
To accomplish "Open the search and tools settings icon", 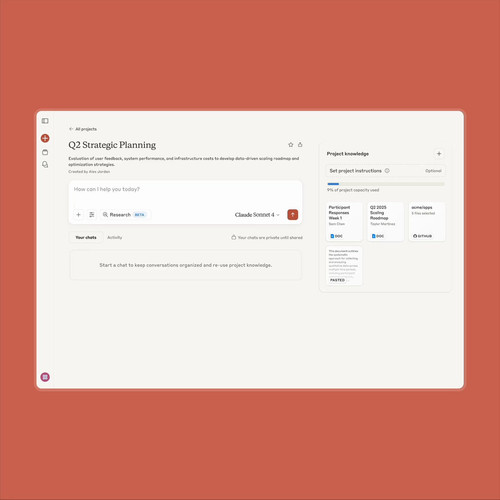I will [92, 215].
